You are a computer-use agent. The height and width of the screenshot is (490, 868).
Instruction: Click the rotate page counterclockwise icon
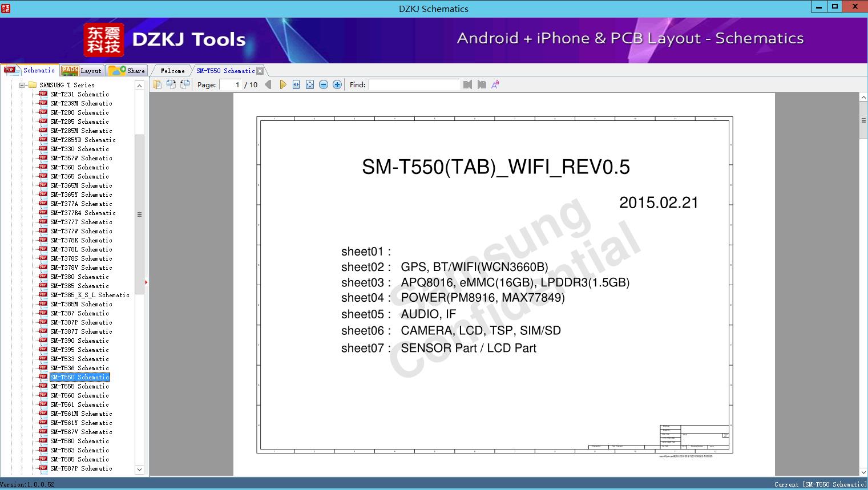pos(171,84)
